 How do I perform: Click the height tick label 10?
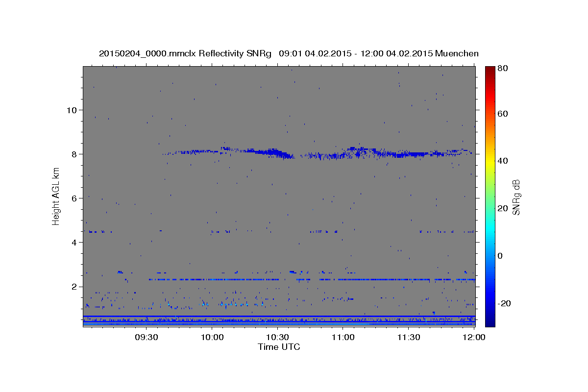pos(72,110)
